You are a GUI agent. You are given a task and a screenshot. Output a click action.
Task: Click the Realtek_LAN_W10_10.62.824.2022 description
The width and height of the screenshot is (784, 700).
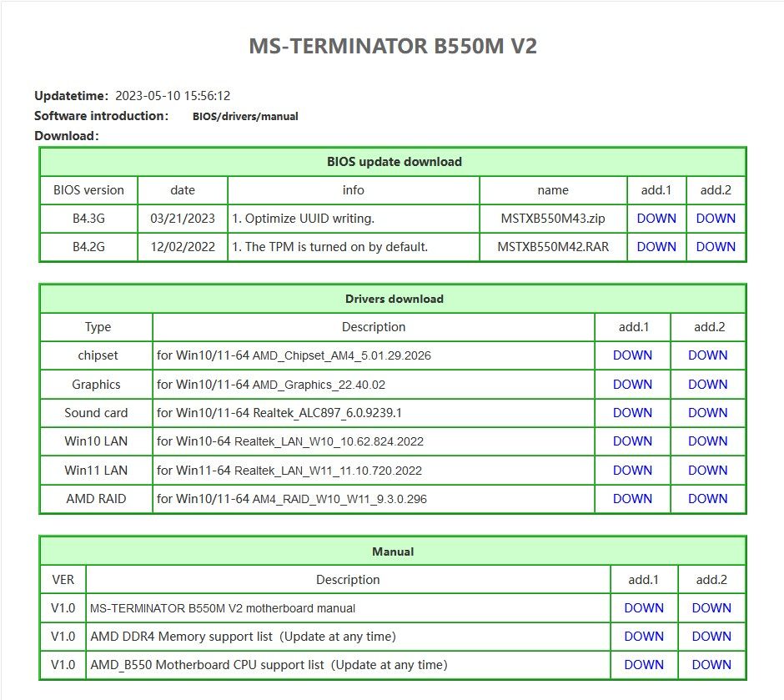290,441
